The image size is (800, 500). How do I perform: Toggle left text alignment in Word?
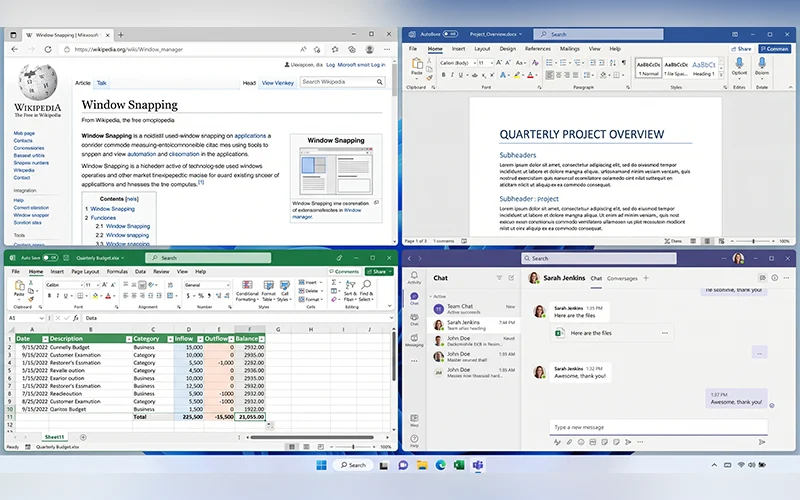click(549, 75)
